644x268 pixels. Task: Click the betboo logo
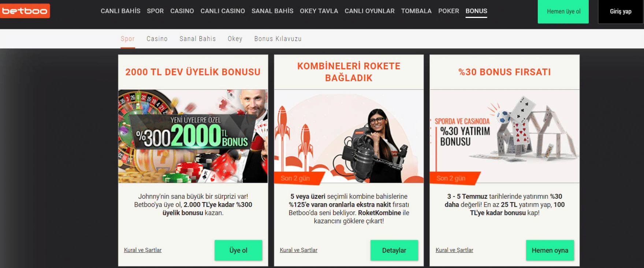[x=25, y=11]
